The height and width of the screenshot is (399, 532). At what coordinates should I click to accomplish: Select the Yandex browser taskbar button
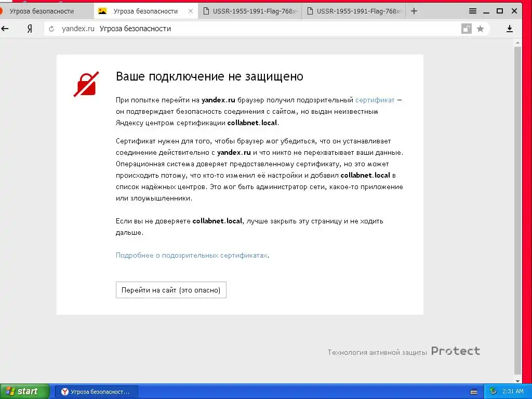point(96,392)
